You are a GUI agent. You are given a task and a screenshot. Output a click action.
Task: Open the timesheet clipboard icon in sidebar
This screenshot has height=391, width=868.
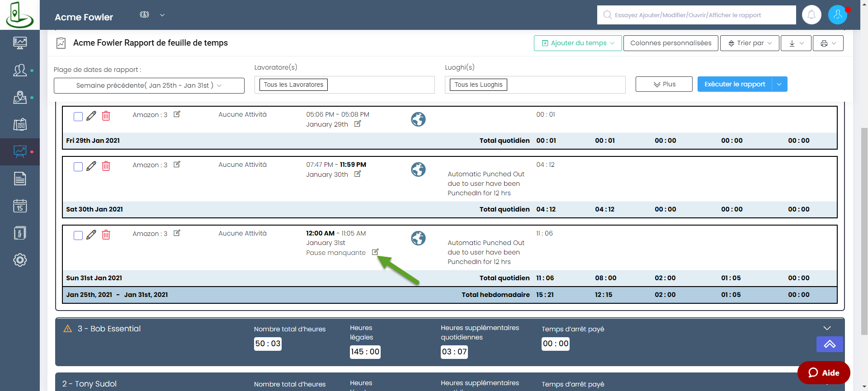click(x=20, y=124)
